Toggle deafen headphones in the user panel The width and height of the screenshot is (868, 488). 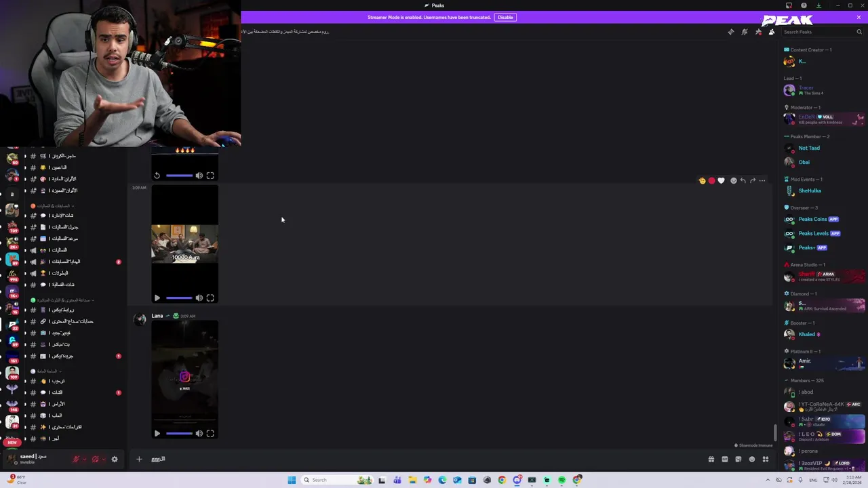click(x=95, y=459)
